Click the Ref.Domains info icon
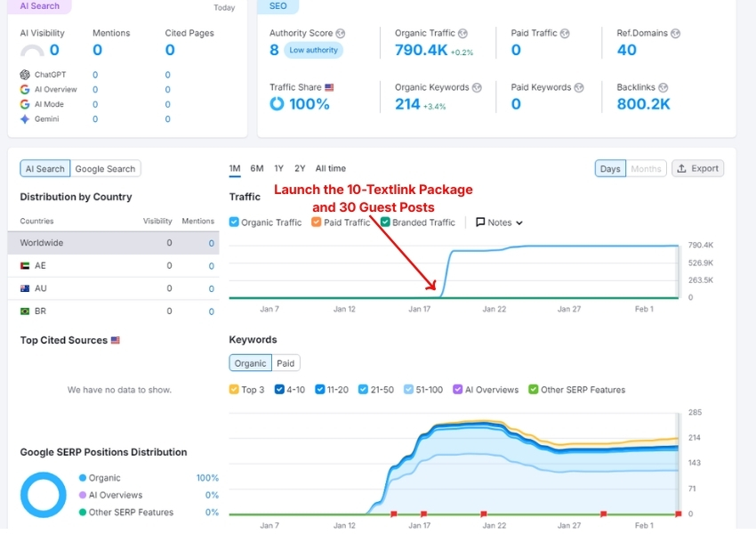This screenshot has width=756, height=534. tap(675, 33)
